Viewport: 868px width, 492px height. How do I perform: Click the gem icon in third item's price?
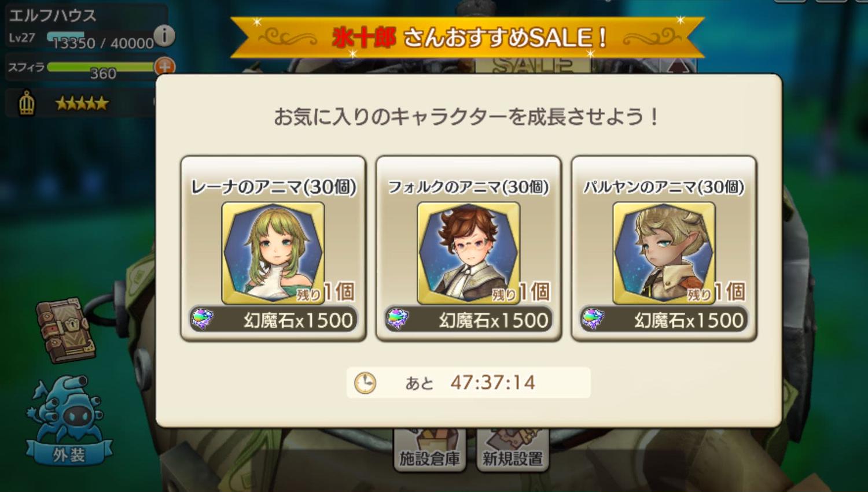tap(593, 319)
